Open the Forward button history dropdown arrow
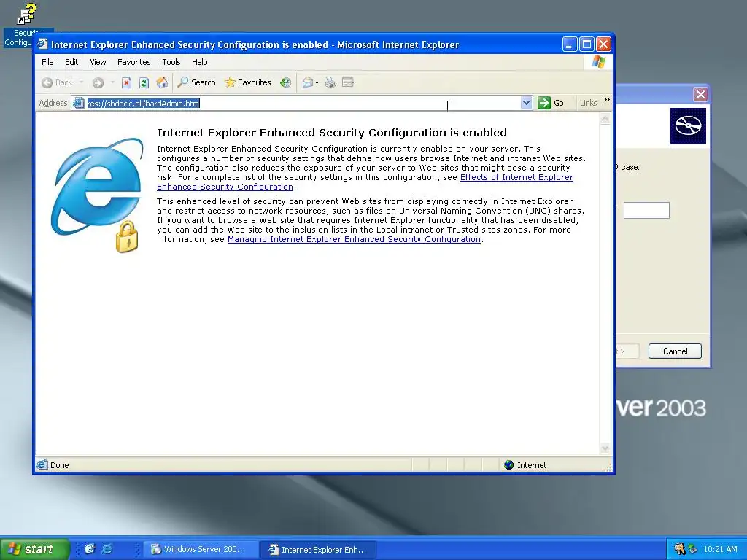Screen dimensions: 747x560 (x=112, y=82)
